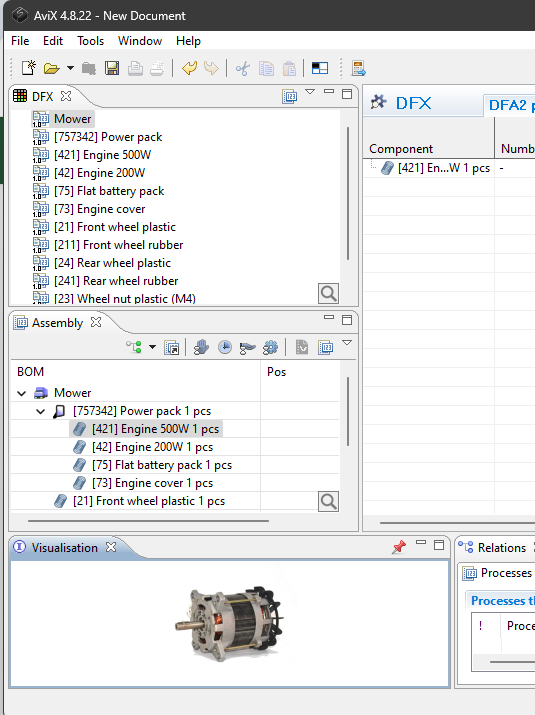Click the red pin icon in Visualisation panel

point(399,547)
